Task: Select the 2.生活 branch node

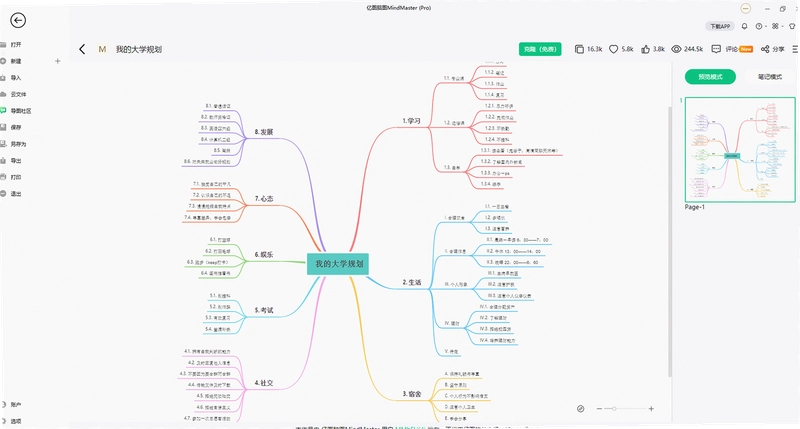Action: point(411,282)
